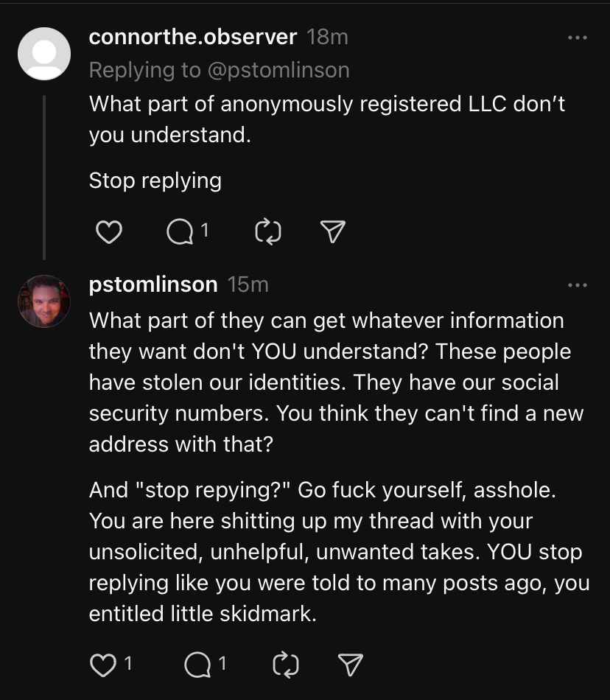Open pstomlinson's paragraph about stolen identities

point(336,382)
